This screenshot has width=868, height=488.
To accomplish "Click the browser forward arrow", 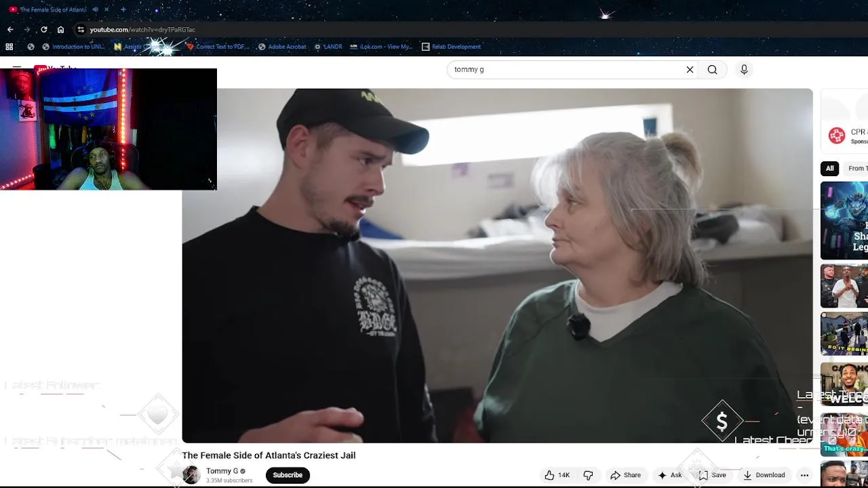I will pos(27,30).
